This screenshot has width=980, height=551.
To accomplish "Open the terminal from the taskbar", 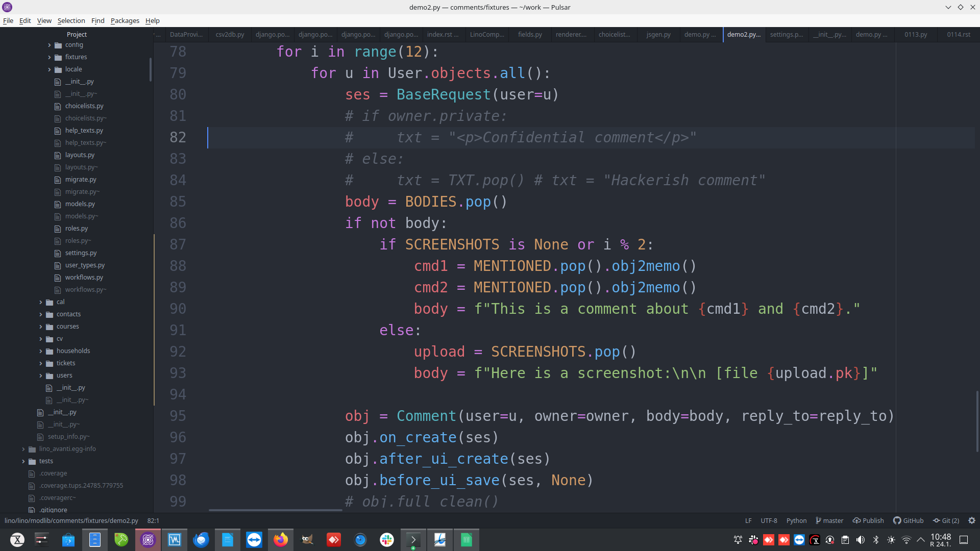I will pos(413,540).
